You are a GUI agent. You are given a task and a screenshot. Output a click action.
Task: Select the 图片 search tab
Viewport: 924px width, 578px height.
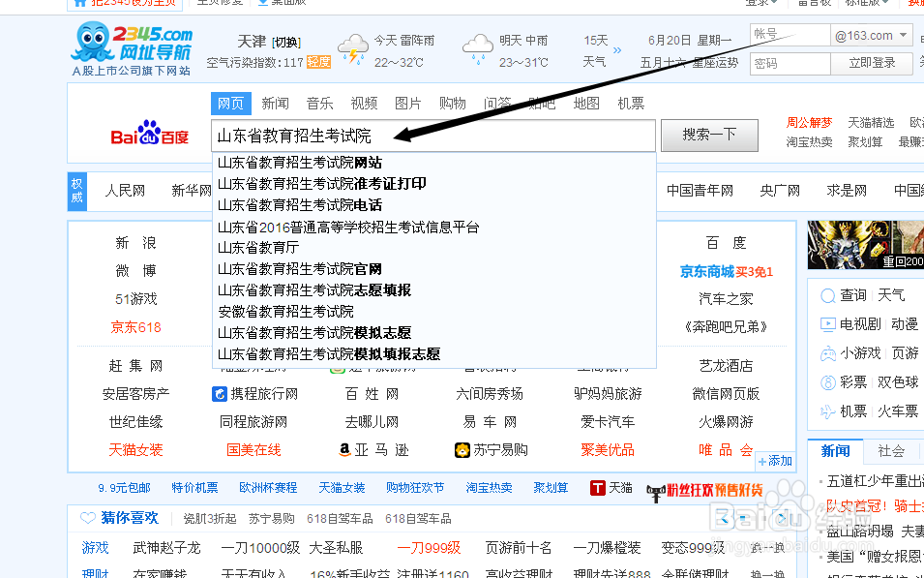point(407,104)
